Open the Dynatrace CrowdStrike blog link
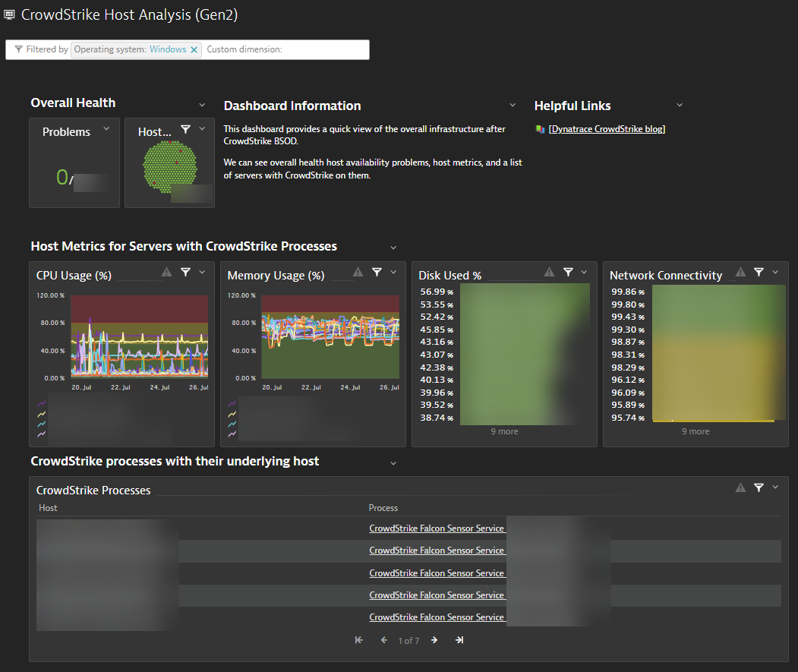798x672 pixels. point(607,128)
